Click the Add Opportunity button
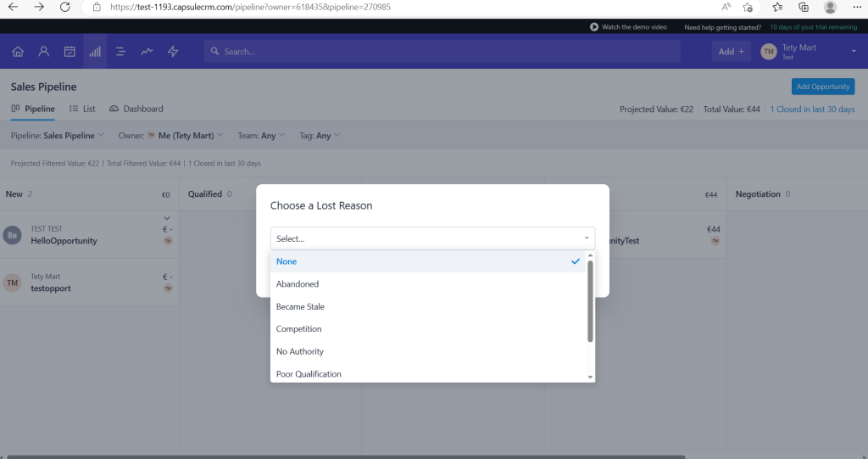 (822, 87)
